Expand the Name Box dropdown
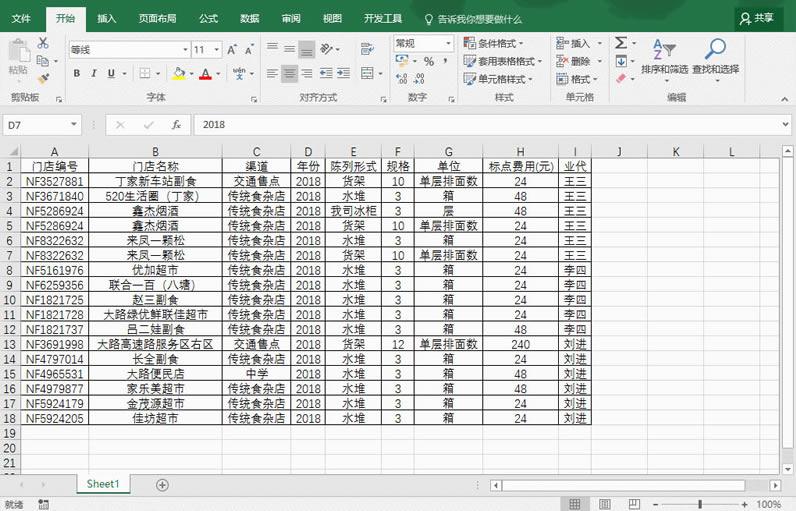Viewport: 796px width, 511px height. coord(74,124)
